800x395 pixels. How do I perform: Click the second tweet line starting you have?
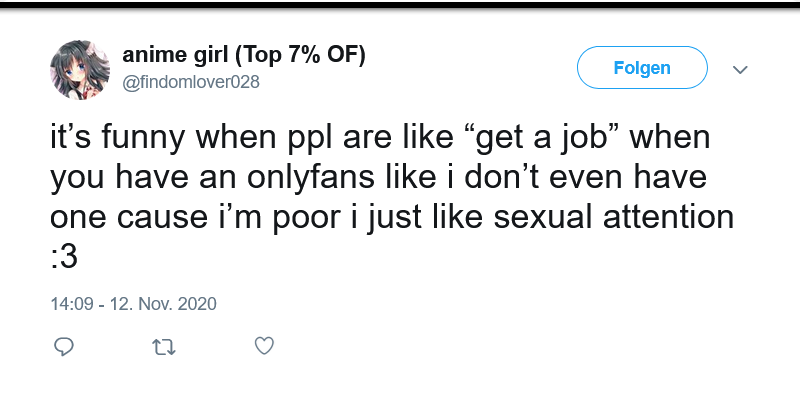tap(379, 178)
